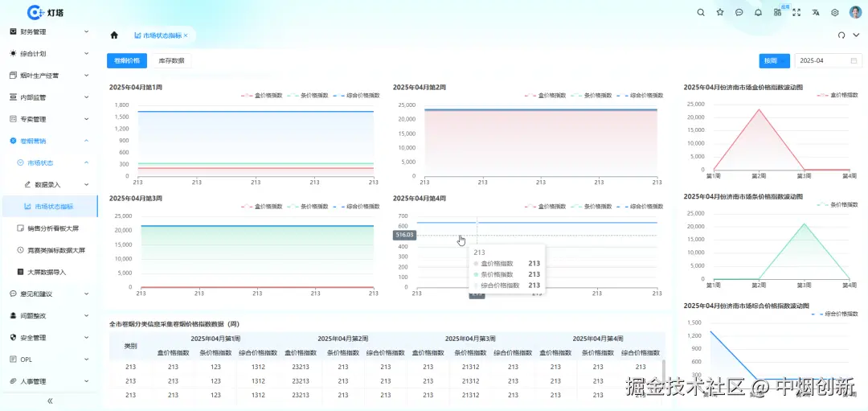Click the 财务管理 sidebar icon

[14, 31]
